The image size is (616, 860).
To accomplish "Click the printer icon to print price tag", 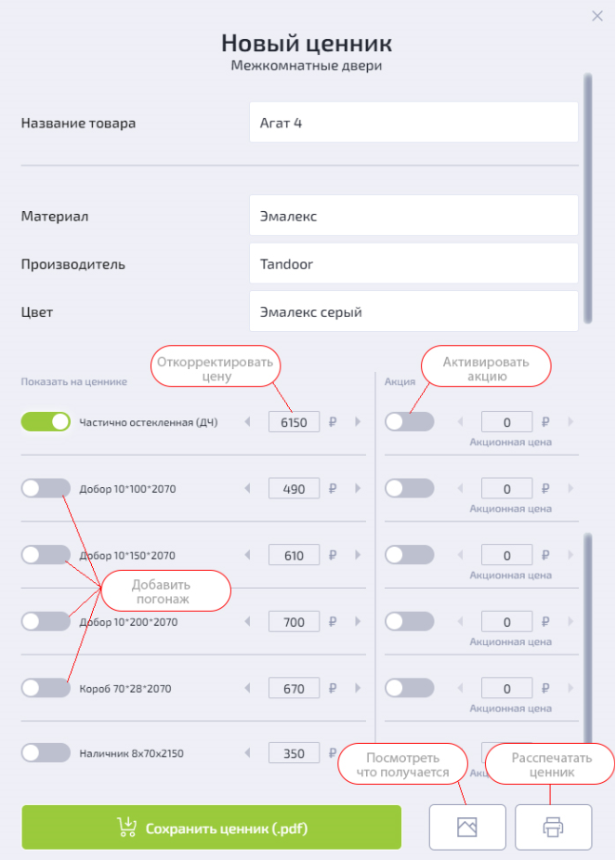I will (553, 827).
